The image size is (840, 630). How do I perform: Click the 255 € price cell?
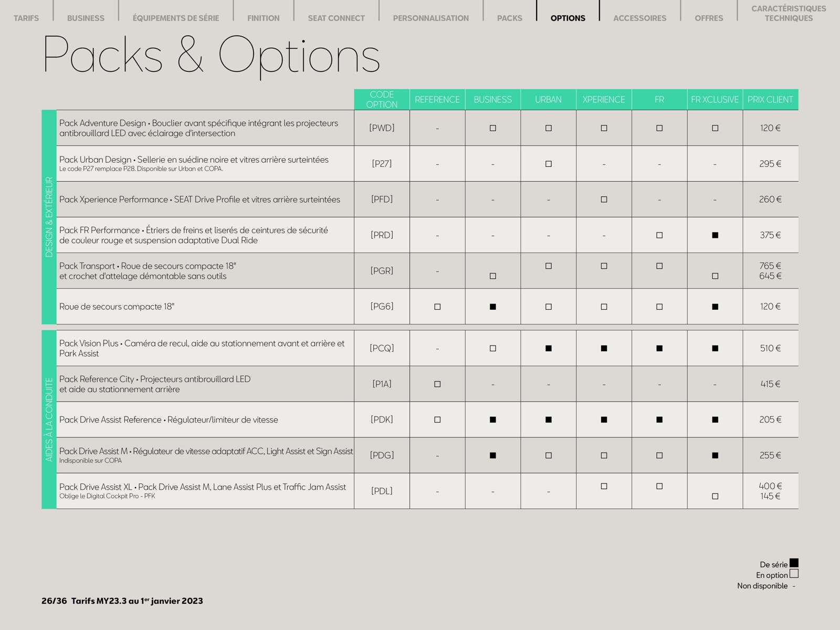point(771,456)
